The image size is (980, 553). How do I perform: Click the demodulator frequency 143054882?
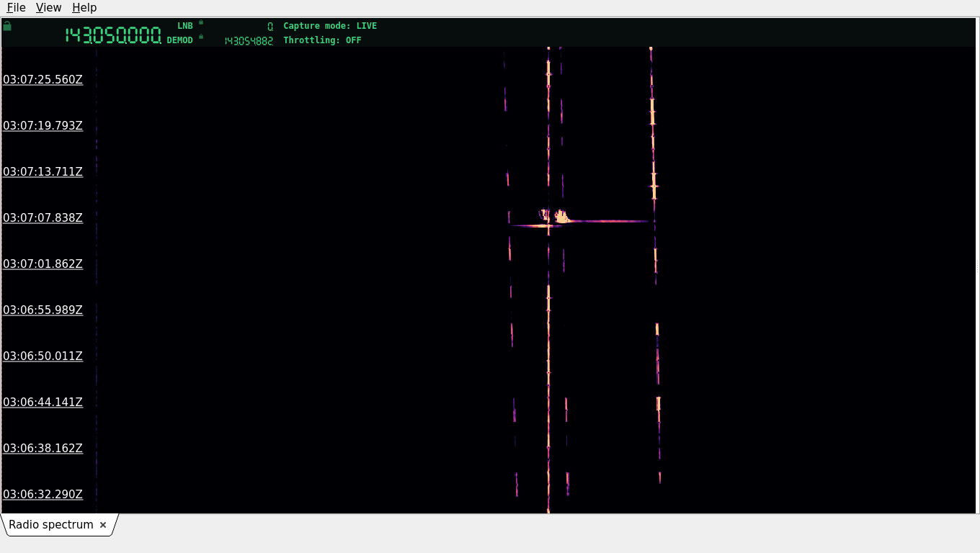[249, 41]
